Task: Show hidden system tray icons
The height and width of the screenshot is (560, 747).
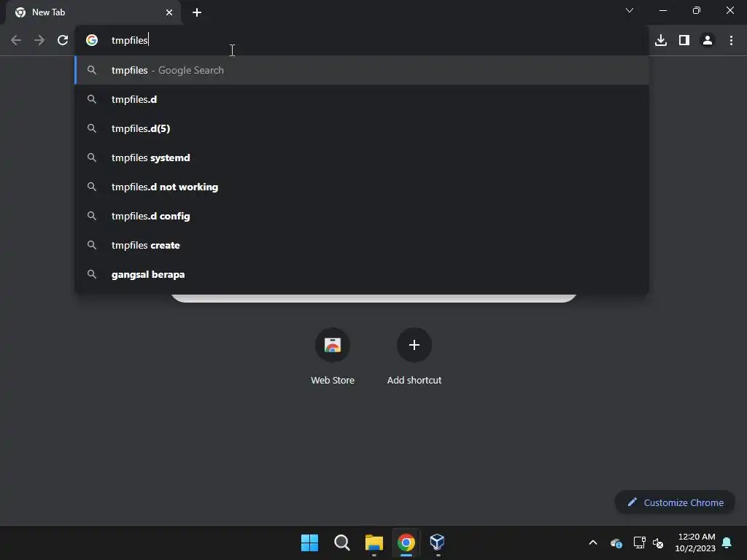Action: point(593,542)
